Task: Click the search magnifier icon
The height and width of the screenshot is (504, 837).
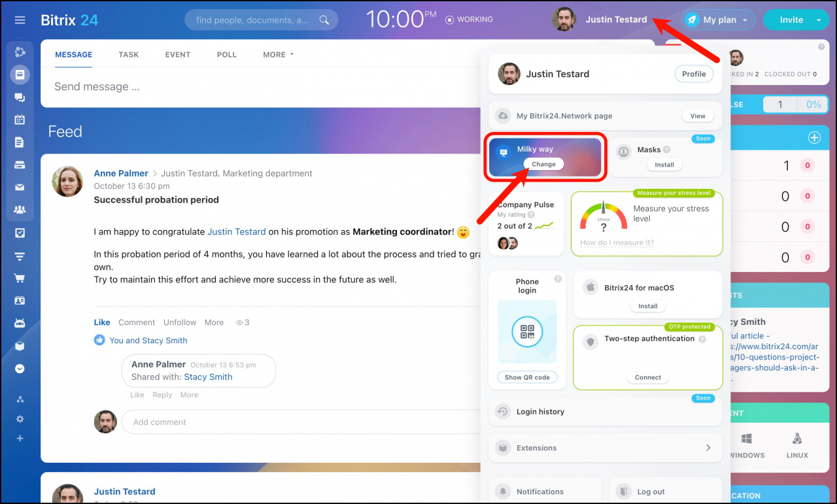Action: (324, 20)
